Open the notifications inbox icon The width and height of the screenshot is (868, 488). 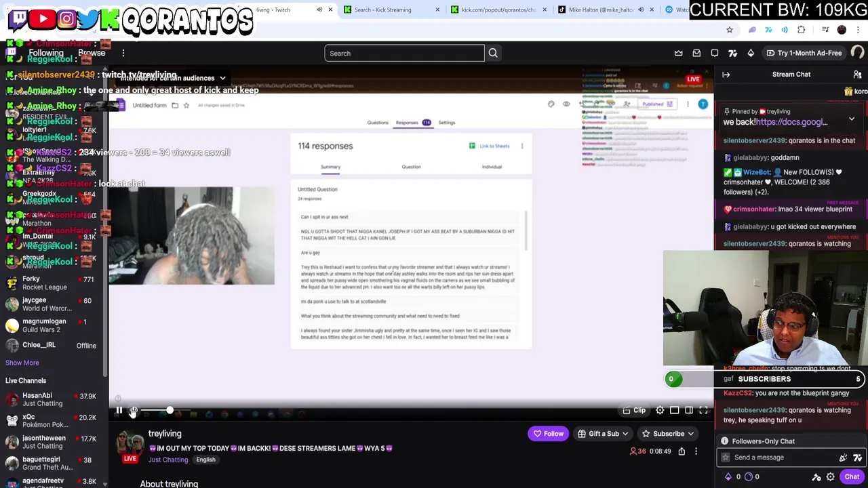696,53
